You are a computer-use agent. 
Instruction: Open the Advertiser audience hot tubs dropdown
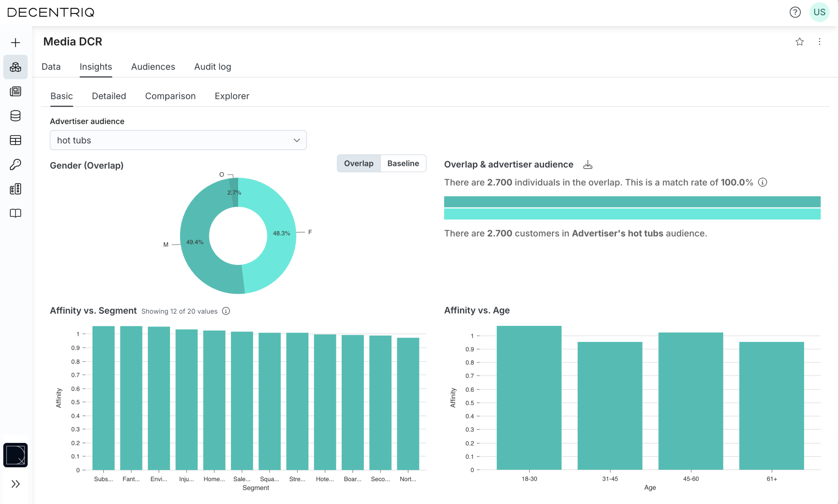pyautogui.click(x=178, y=140)
